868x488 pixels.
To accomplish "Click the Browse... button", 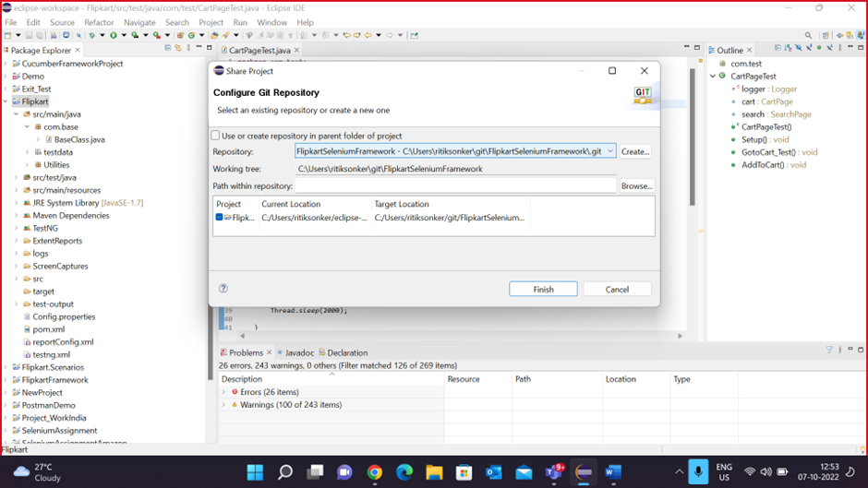I will click(636, 186).
